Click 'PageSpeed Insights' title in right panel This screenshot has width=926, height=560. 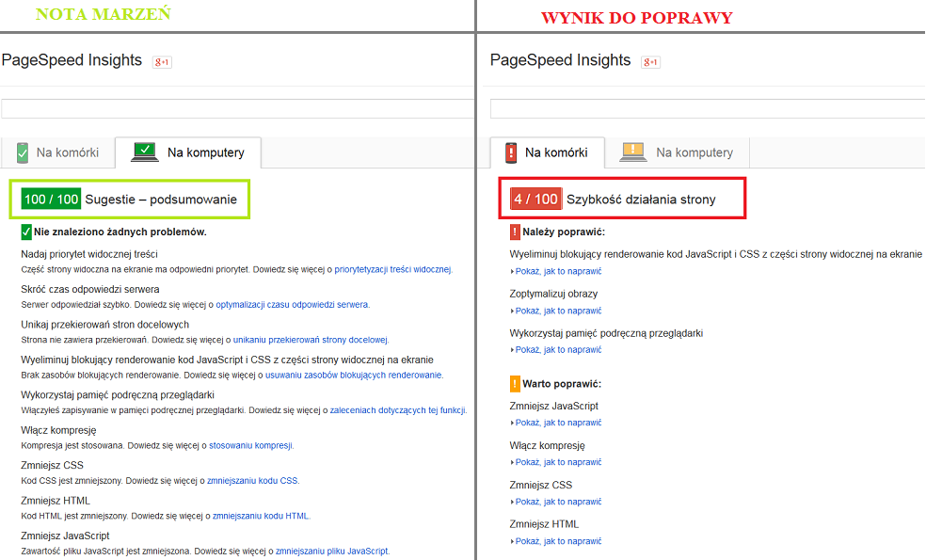(x=561, y=60)
